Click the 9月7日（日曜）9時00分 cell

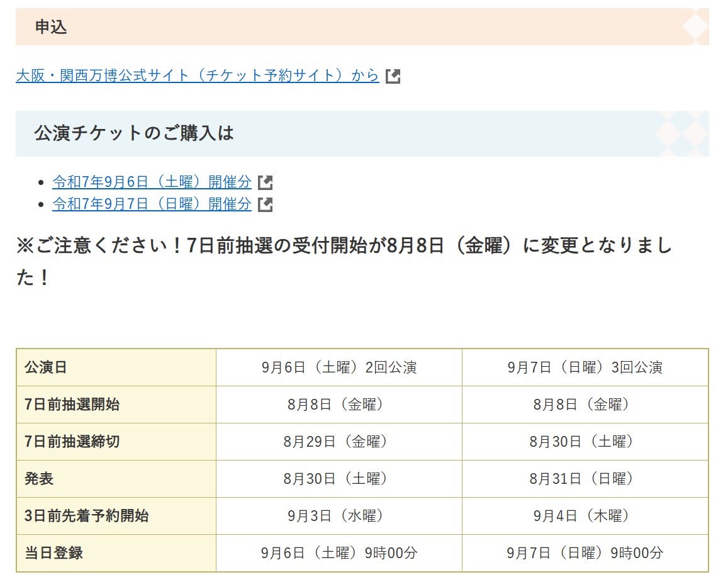(x=585, y=553)
